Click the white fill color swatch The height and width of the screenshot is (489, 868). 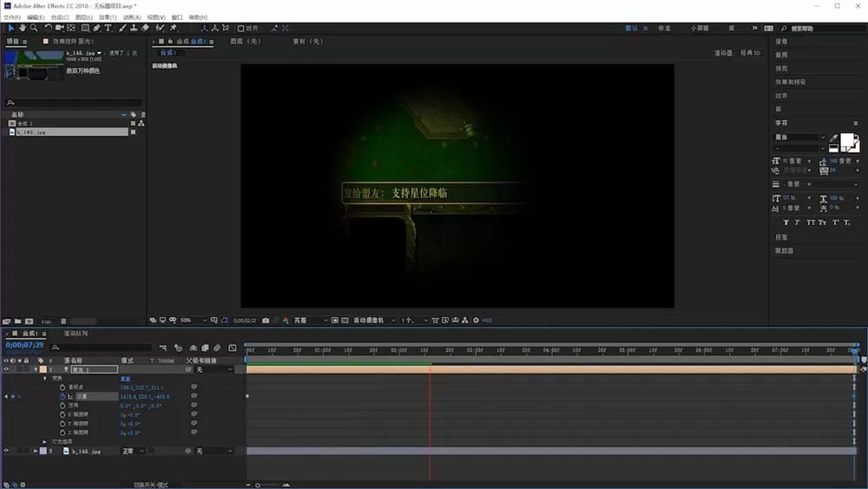847,140
